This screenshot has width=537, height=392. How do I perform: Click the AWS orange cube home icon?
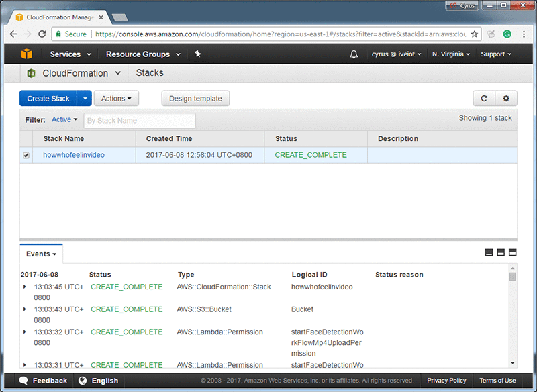(27, 54)
